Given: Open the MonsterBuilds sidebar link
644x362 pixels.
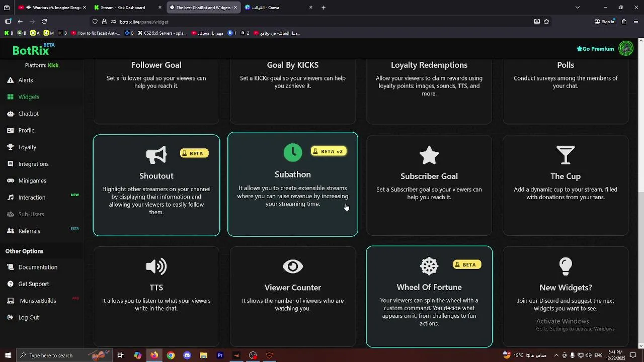Looking at the screenshot, I should [38, 301].
